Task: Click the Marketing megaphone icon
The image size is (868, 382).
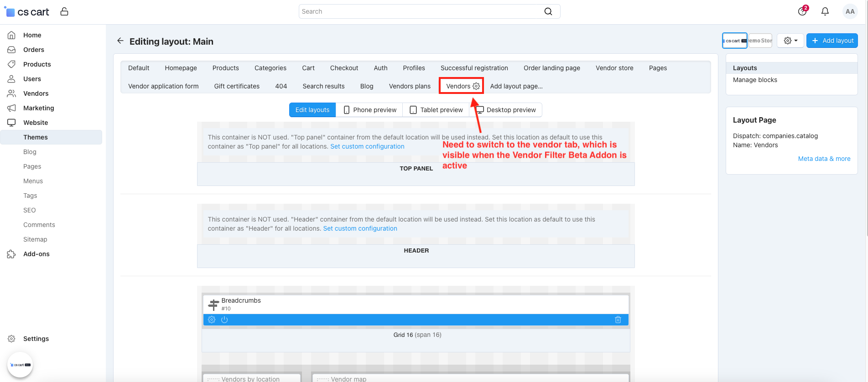Action: coord(12,108)
